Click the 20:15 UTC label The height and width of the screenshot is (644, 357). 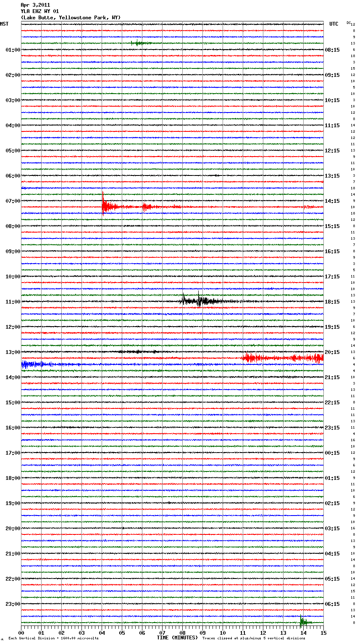point(332,352)
